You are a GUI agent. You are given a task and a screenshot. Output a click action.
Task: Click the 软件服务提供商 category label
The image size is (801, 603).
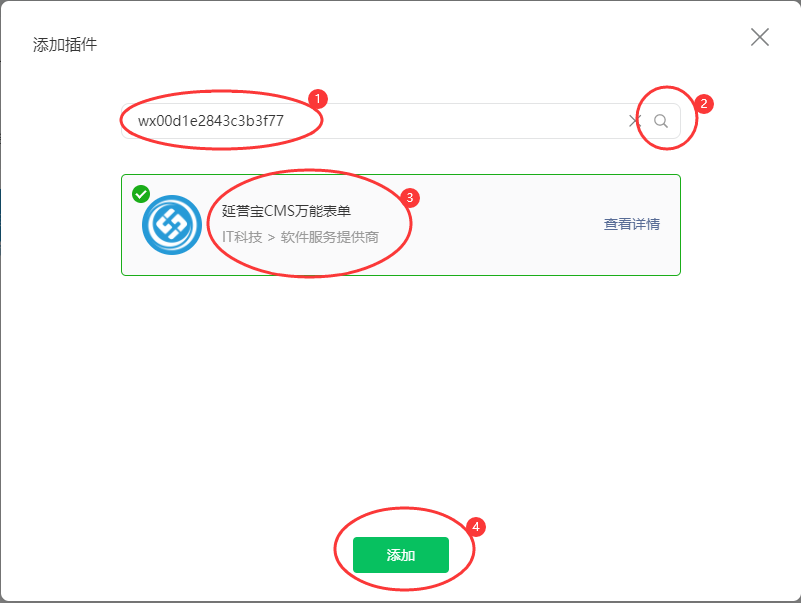point(329,237)
